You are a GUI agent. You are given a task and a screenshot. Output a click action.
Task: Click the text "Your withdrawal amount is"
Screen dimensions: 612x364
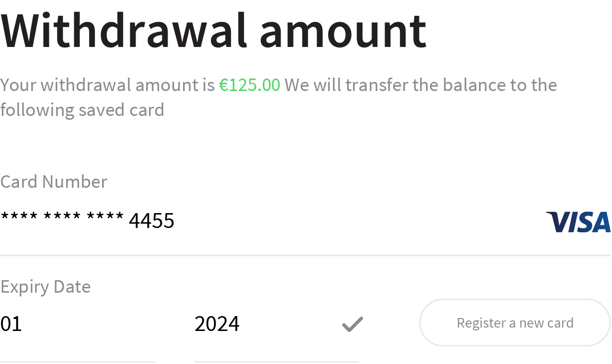pyautogui.click(x=107, y=85)
